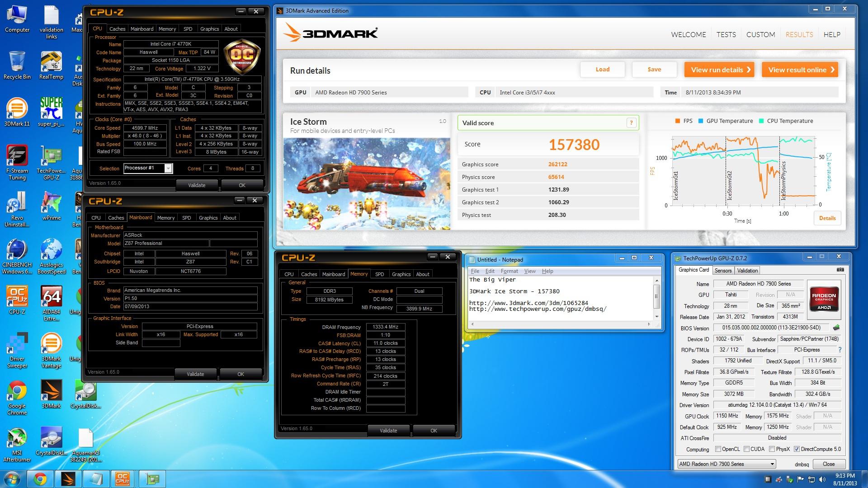Open Edit menu in Notepad

pyautogui.click(x=490, y=271)
